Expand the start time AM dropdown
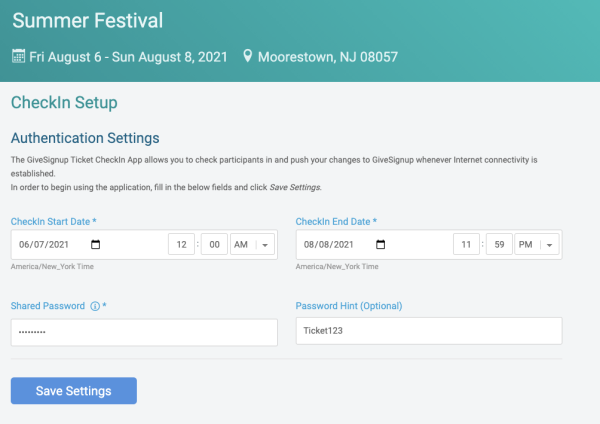Viewport: 600px width, 424px height. coord(252,244)
